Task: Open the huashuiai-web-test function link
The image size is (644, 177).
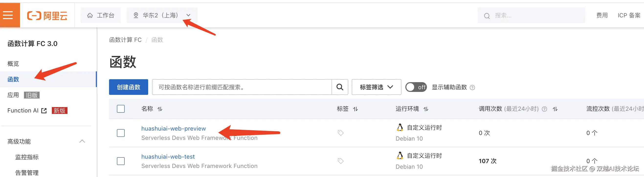Action: click(x=168, y=156)
